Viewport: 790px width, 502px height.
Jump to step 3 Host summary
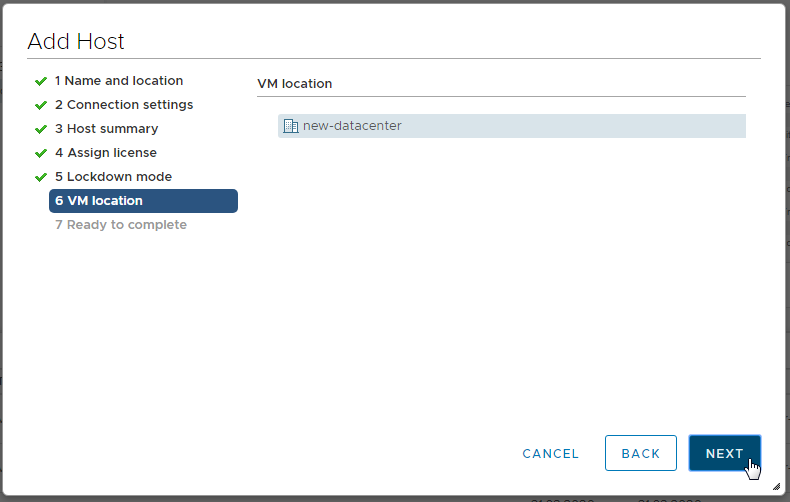(106, 129)
